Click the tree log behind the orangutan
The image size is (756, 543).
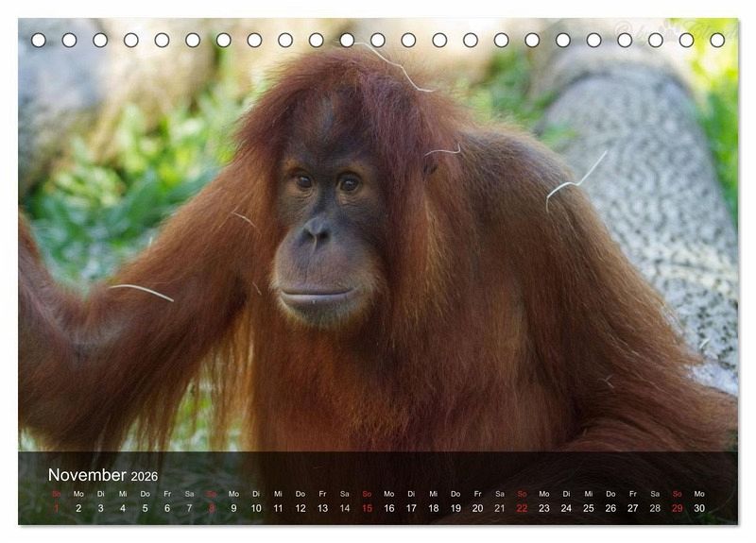652,189
